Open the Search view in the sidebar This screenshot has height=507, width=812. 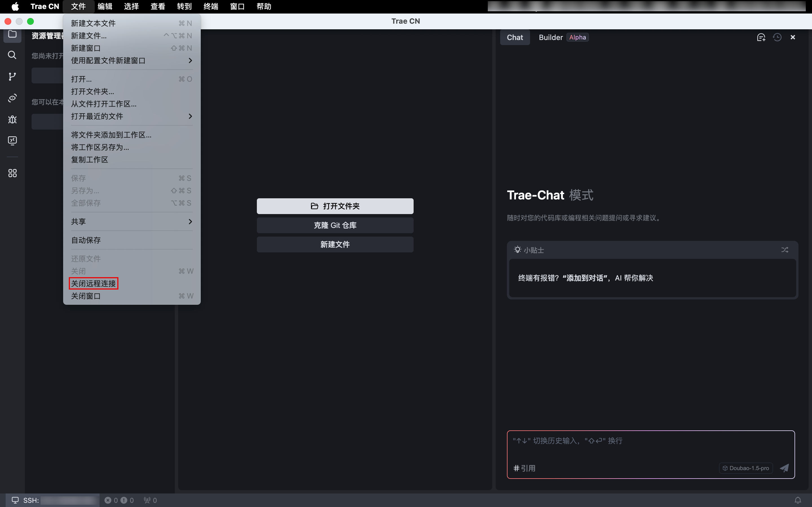pyautogui.click(x=12, y=55)
